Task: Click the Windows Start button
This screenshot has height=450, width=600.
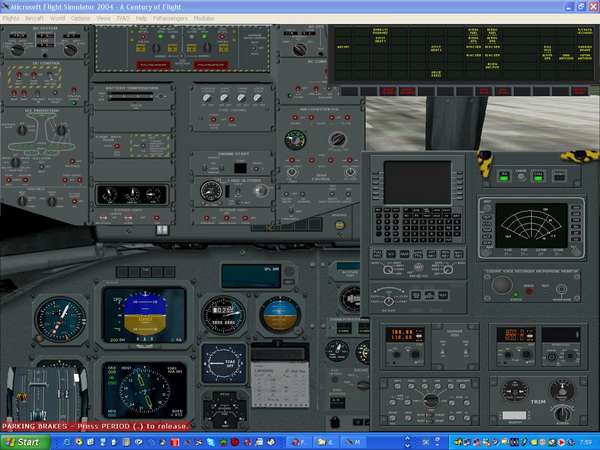Action: click(25, 442)
